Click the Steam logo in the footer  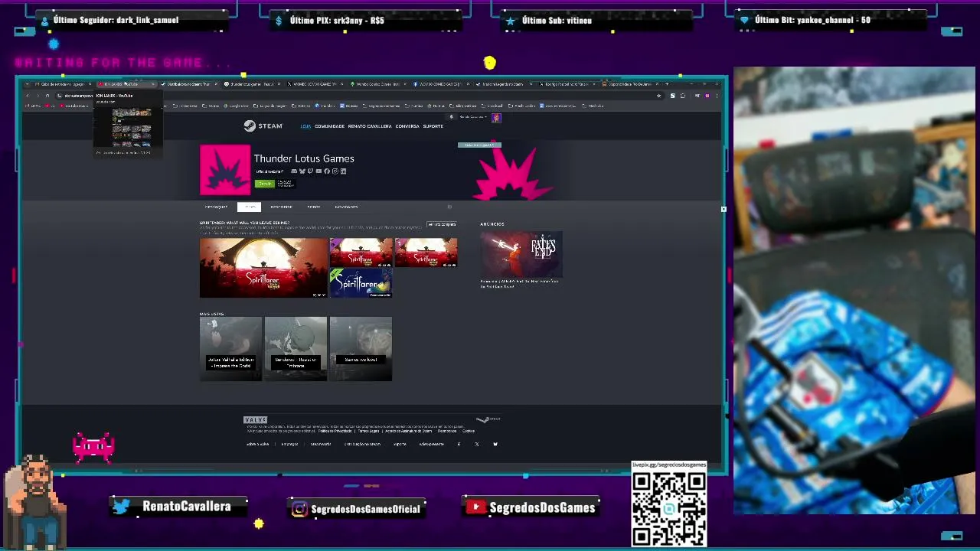(488, 419)
